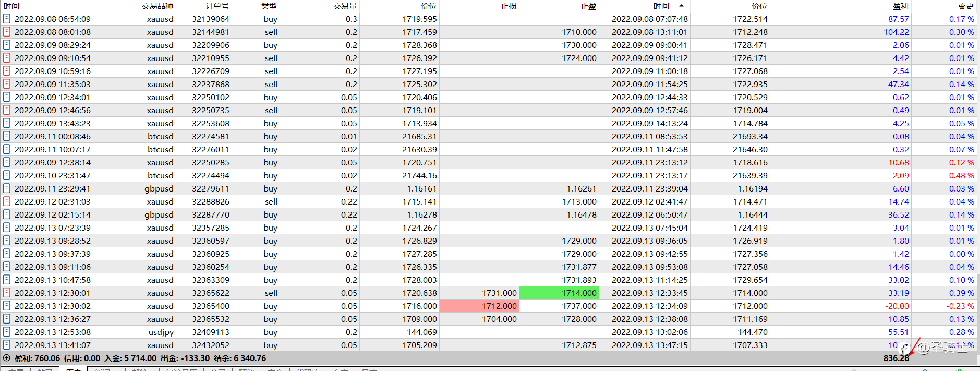The image size is (980, 371).
Task: Expand the summary row plus icon
Action: [7, 358]
